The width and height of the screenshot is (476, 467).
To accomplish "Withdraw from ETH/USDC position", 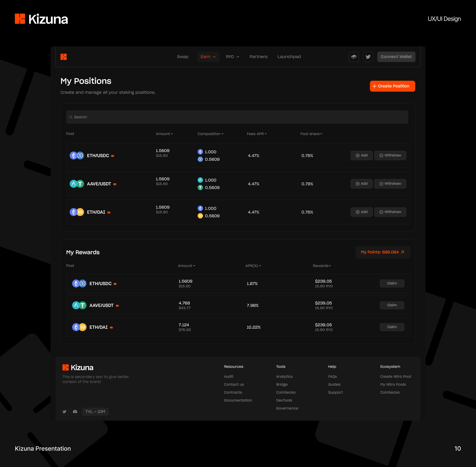I will point(390,156).
